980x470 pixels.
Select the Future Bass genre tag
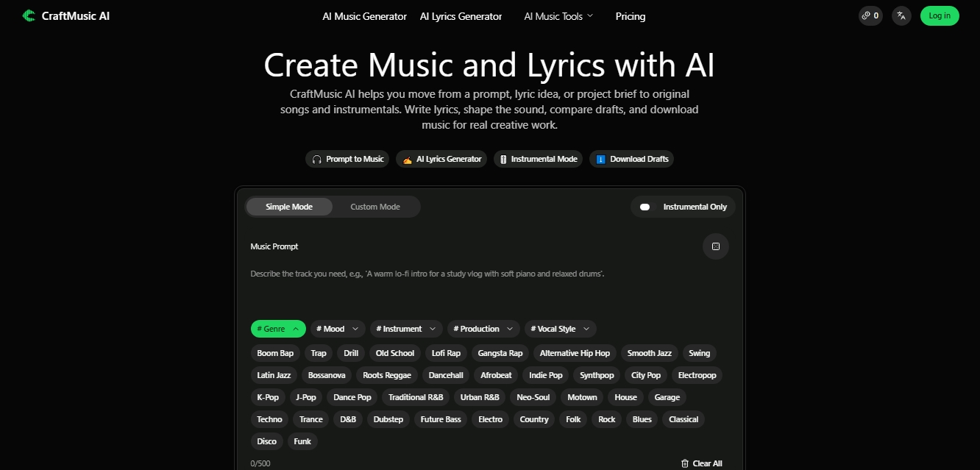coord(441,419)
